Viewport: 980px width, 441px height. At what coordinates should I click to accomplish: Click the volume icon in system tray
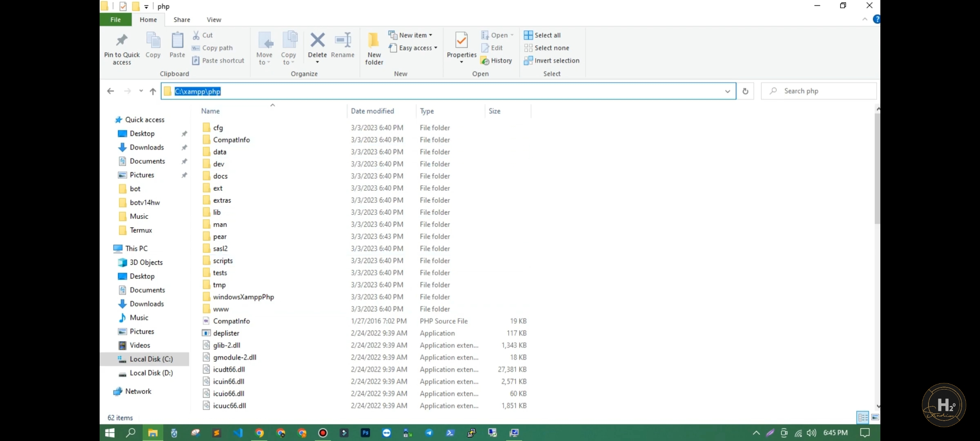click(811, 433)
